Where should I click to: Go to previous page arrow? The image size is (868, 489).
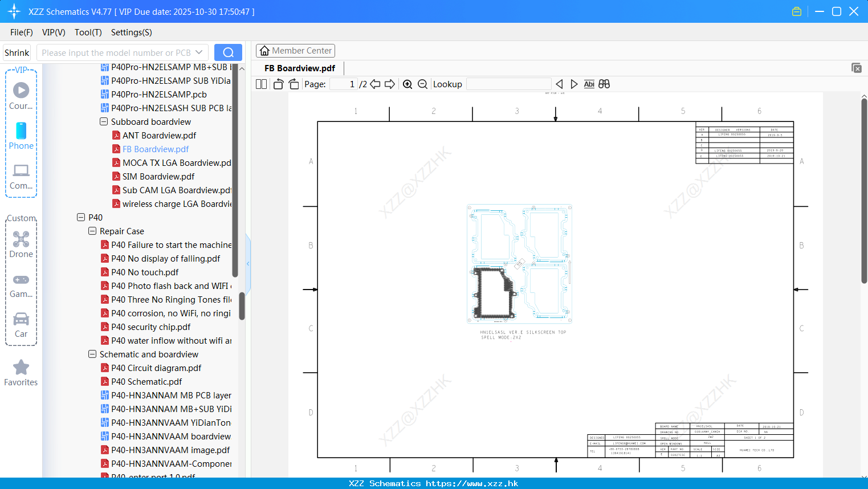tap(375, 84)
